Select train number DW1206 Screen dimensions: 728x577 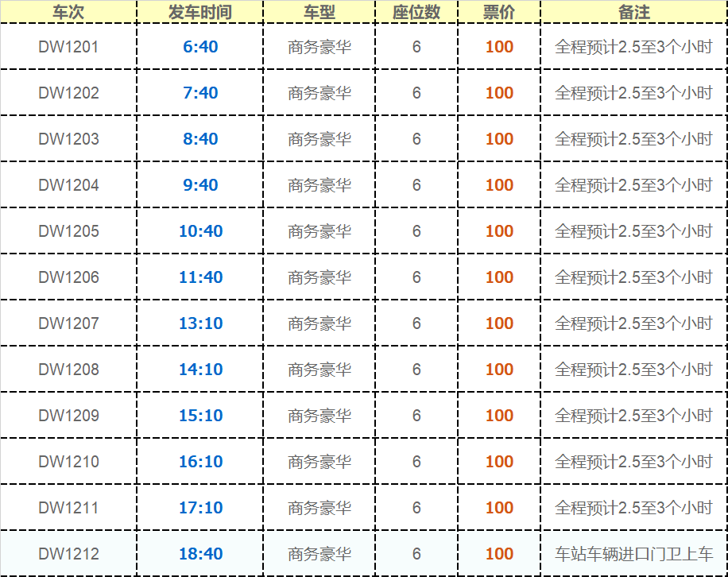click(68, 277)
